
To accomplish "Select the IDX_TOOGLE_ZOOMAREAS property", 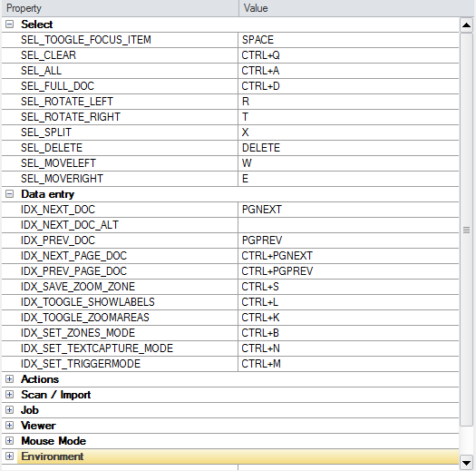I will (120, 318).
